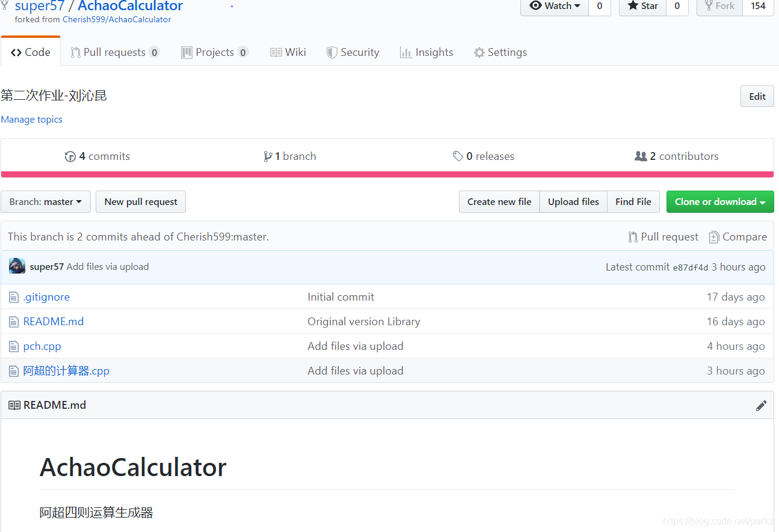Click the Edit description button
Image resolution: width=779 pixels, height=532 pixels.
click(757, 96)
